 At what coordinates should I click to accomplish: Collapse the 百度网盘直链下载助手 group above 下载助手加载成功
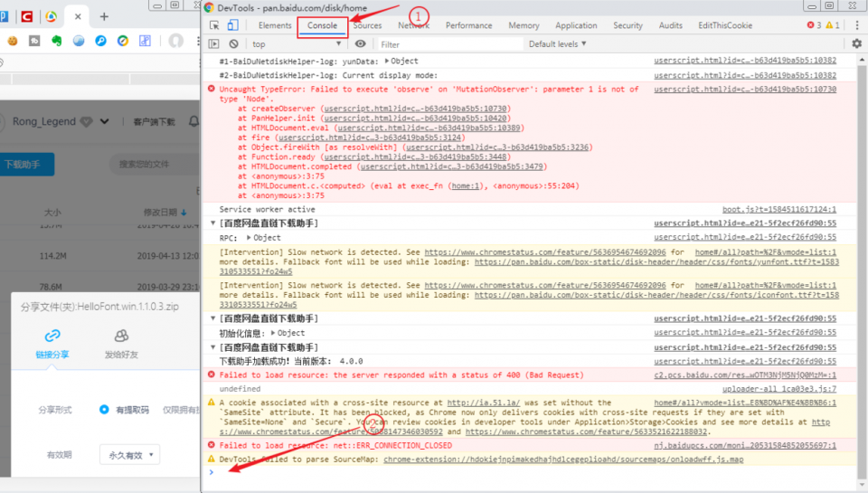(x=212, y=347)
